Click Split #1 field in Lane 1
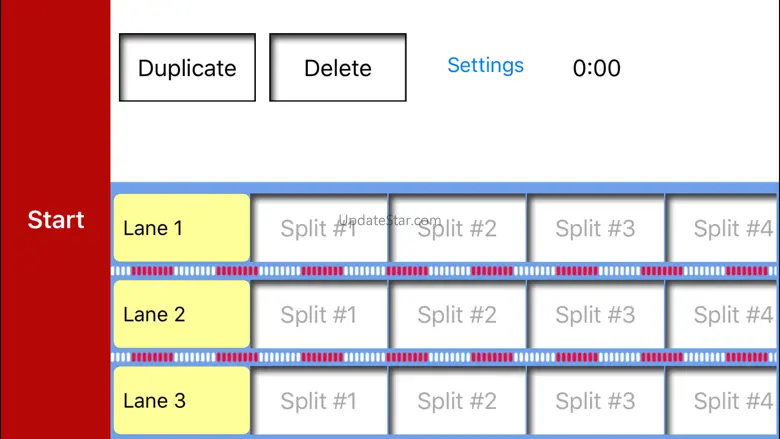The image size is (780, 439). pyautogui.click(x=319, y=228)
